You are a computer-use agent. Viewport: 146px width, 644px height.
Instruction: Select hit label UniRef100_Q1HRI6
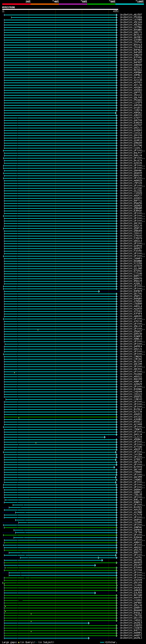pos(131,140)
